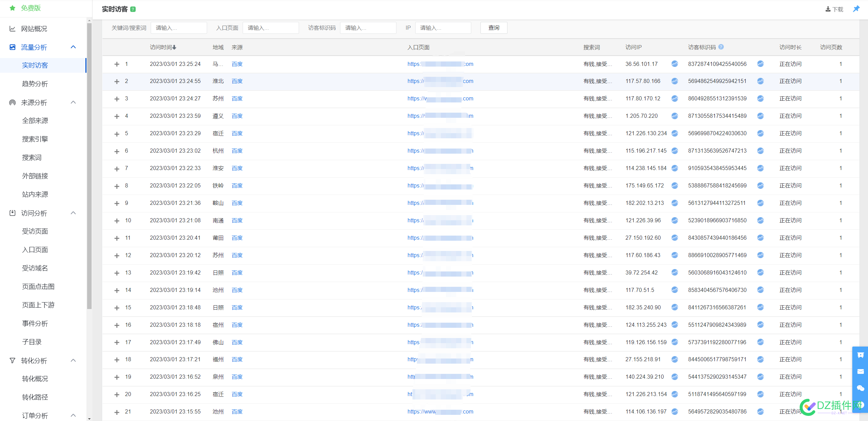Click timestamp 2023/03/01 23:19:14
Viewport: 868px width, 421px height.
tap(175, 290)
